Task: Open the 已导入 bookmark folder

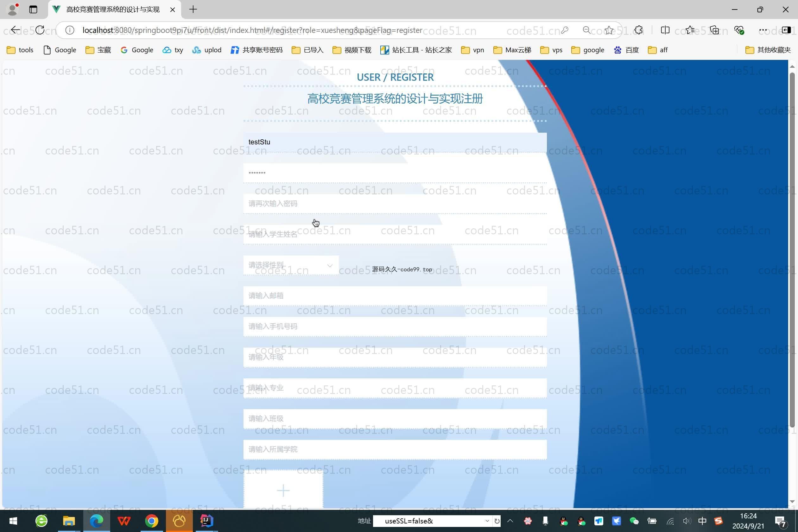Action: click(307, 50)
